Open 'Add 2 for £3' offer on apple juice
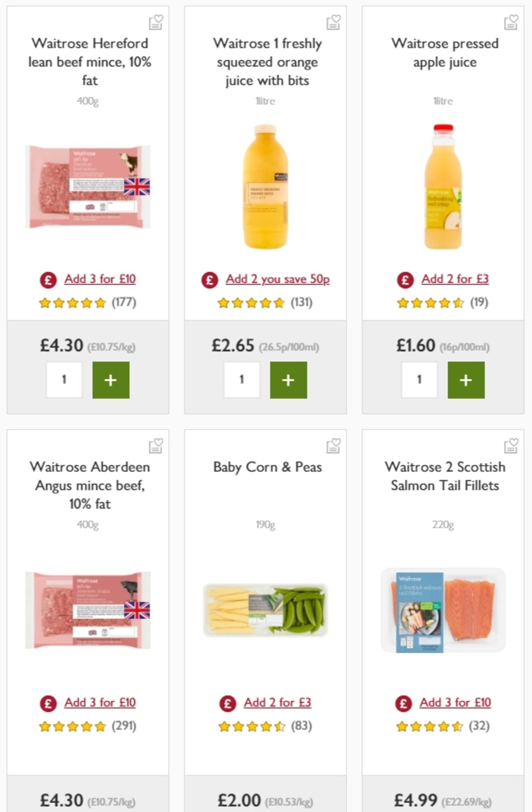 [456, 279]
